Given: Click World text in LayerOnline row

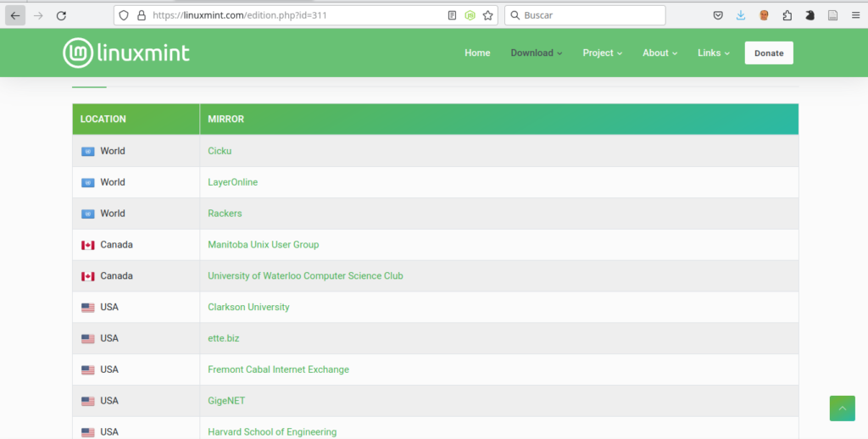Looking at the screenshot, I should pos(113,182).
